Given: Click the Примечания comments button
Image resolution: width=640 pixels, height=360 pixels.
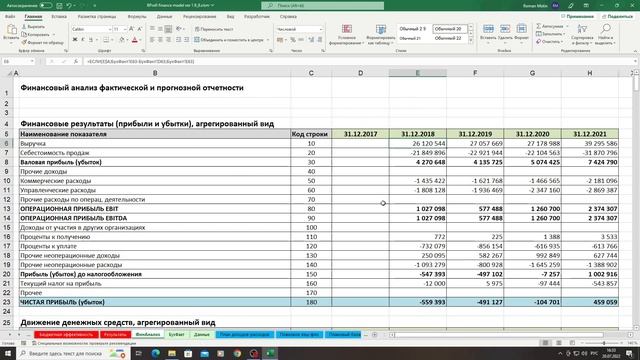Looking at the screenshot, I should [x=578, y=16].
